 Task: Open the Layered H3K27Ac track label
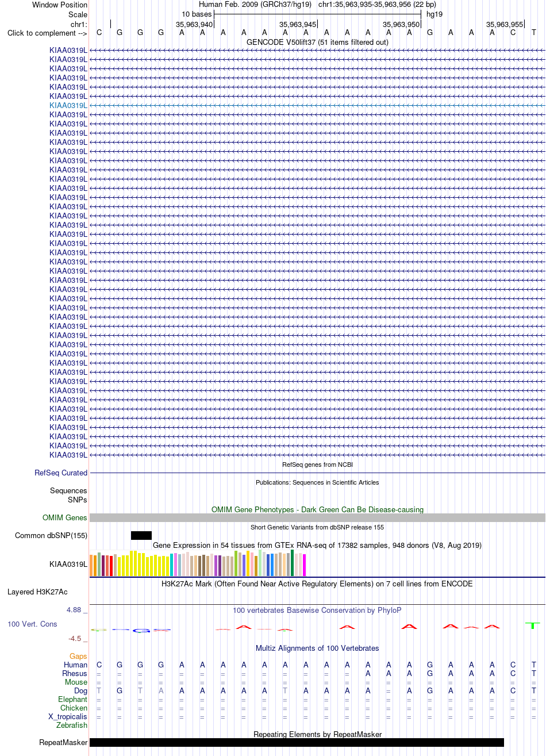[37, 592]
